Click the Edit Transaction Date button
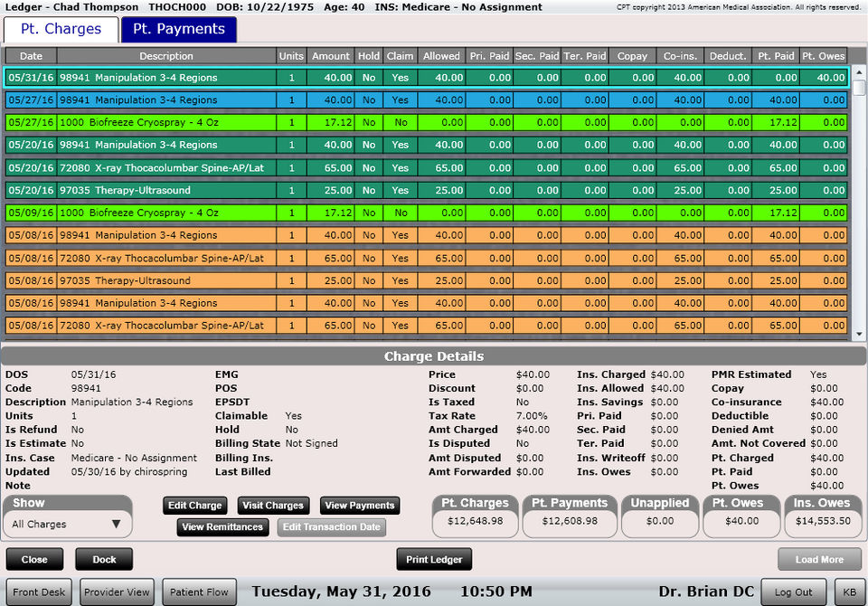 coord(332,526)
